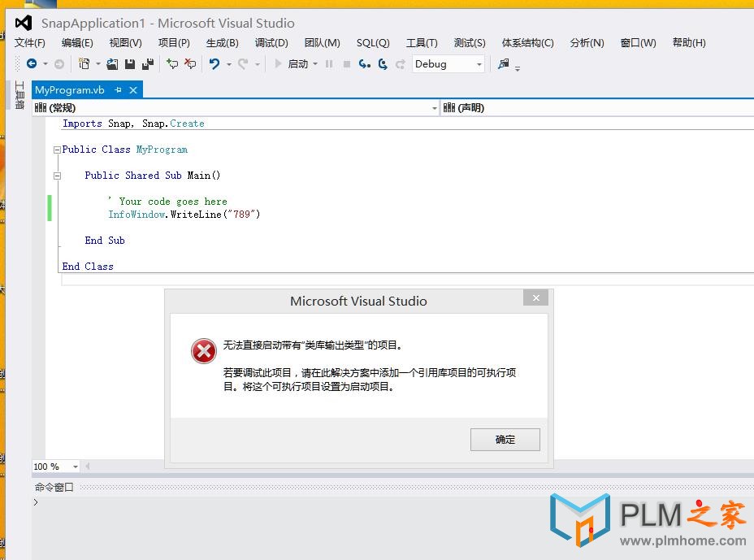Expand the 启动 start options dropdown arrow
The width and height of the screenshot is (754, 560).
tap(315, 64)
